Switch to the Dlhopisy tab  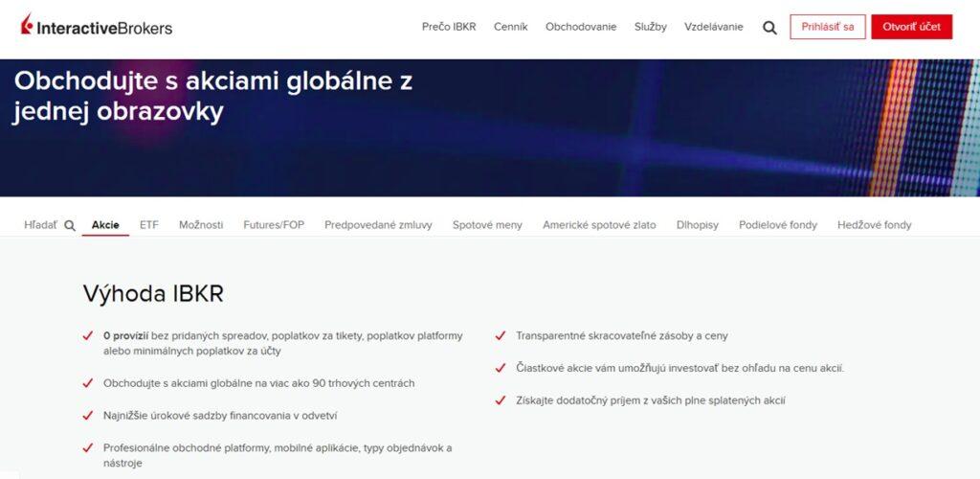point(698,225)
